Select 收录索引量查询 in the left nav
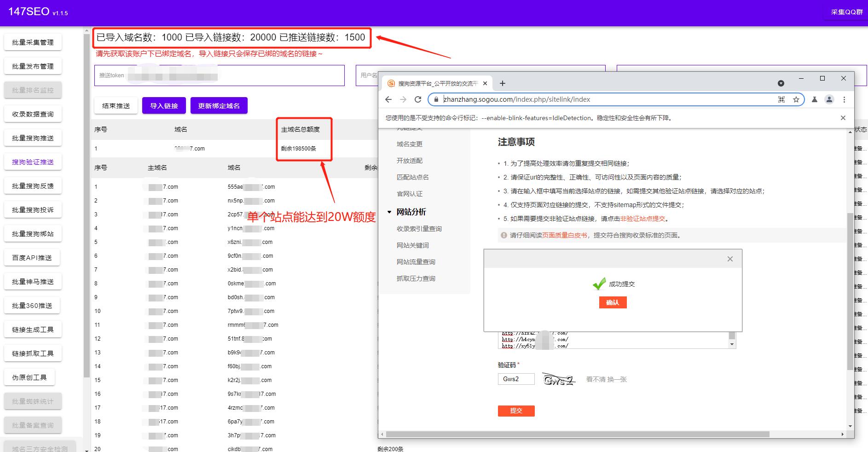Screen dimensions: 868x452 [x=419, y=228]
